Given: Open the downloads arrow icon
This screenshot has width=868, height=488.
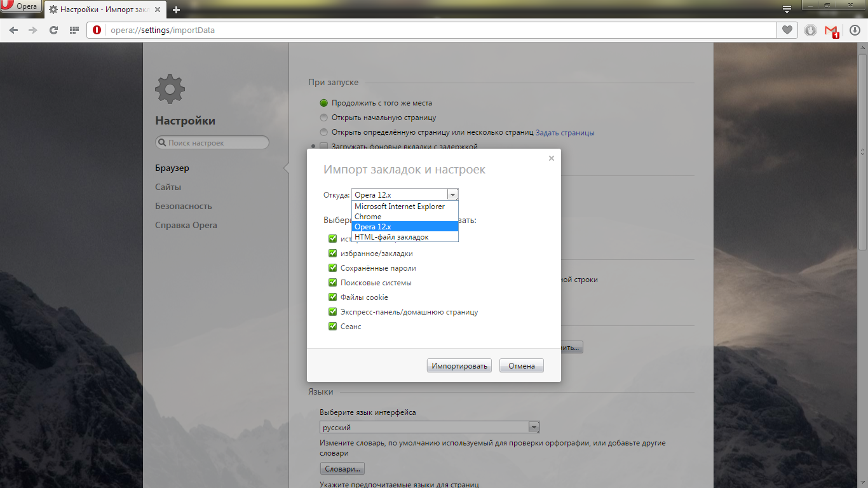Looking at the screenshot, I should tap(855, 30).
